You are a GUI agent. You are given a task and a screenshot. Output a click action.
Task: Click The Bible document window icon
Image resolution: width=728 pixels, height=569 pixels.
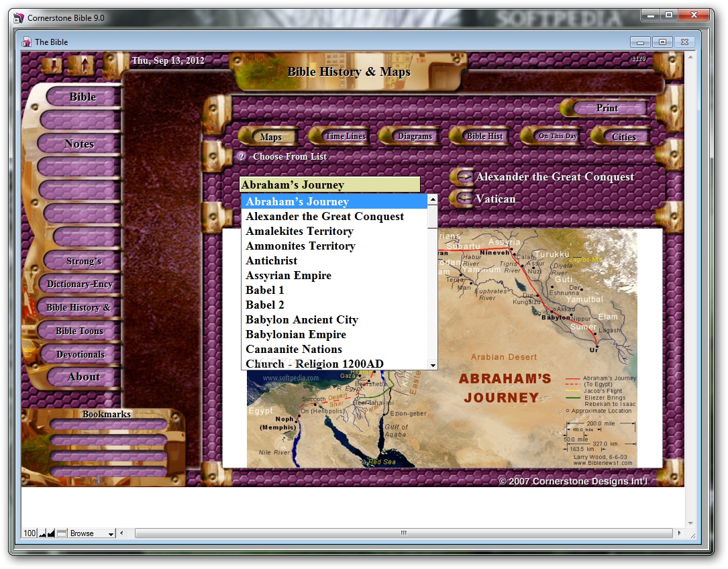(x=26, y=42)
